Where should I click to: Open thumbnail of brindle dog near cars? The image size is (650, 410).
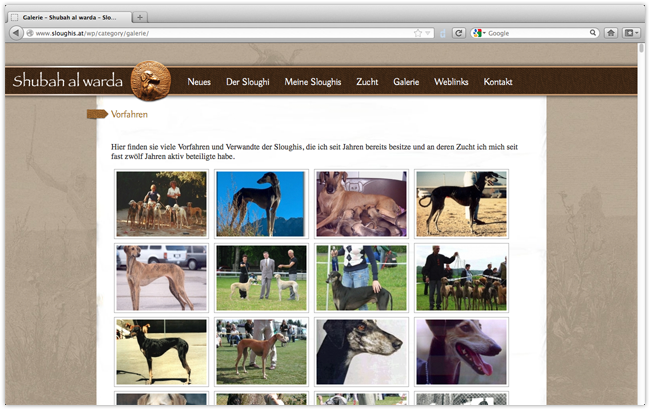(x=161, y=278)
